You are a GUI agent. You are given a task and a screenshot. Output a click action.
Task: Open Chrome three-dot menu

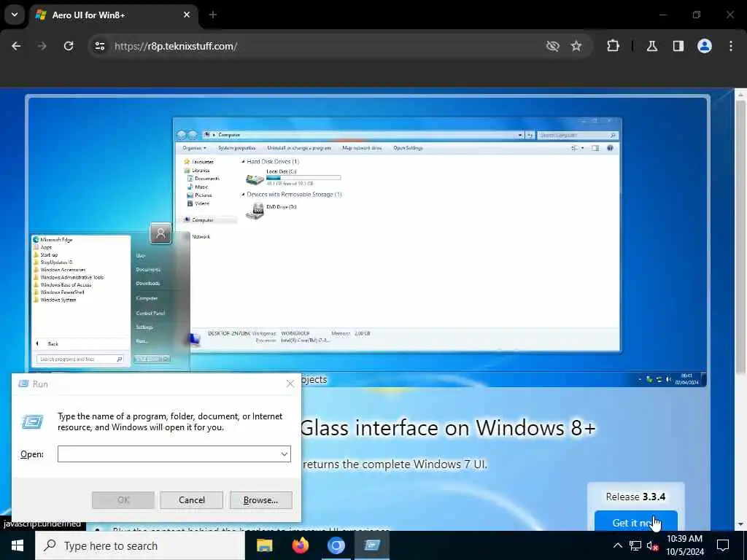point(731,46)
